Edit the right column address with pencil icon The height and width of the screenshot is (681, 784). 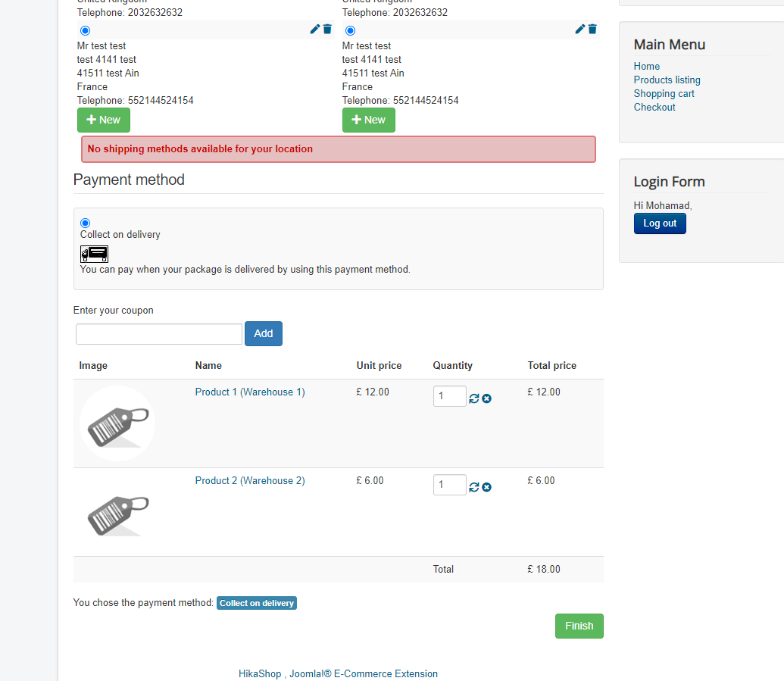[579, 30]
